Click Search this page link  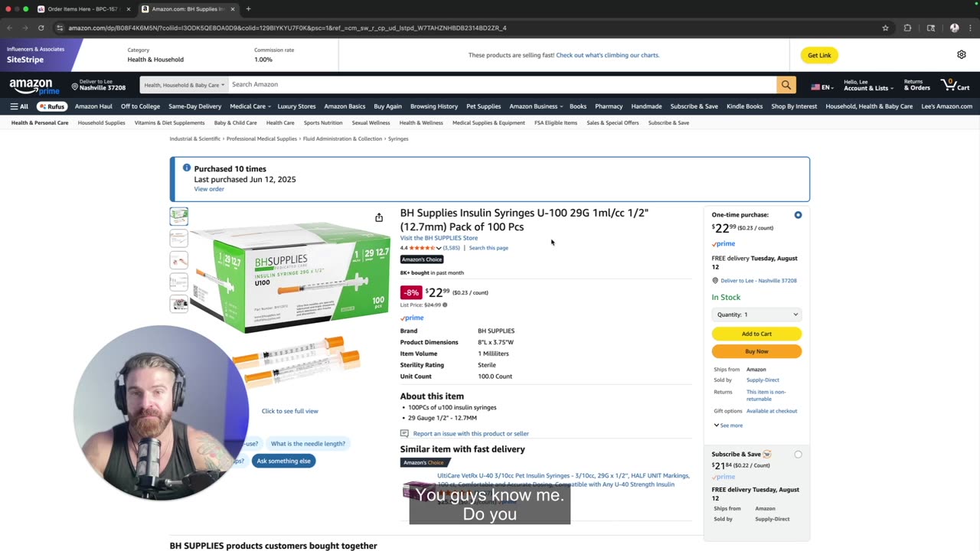(x=488, y=248)
